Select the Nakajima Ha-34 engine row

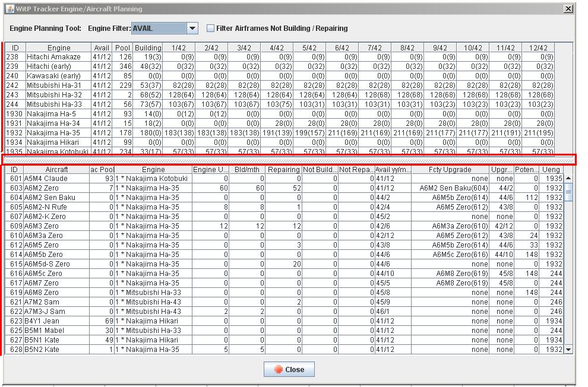click(280, 123)
